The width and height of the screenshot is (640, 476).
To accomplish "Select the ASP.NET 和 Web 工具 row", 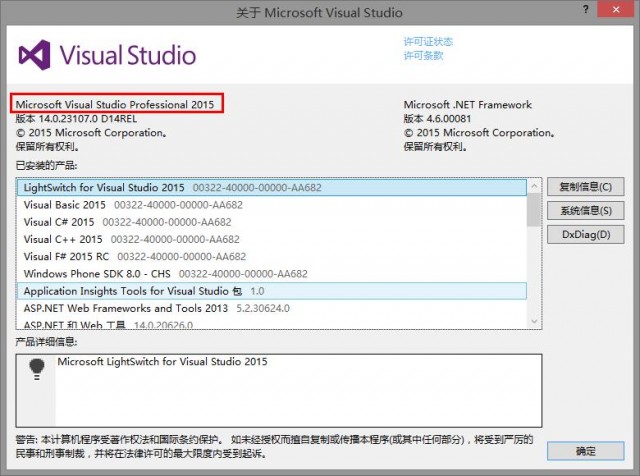I will pyautogui.click(x=271, y=323).
